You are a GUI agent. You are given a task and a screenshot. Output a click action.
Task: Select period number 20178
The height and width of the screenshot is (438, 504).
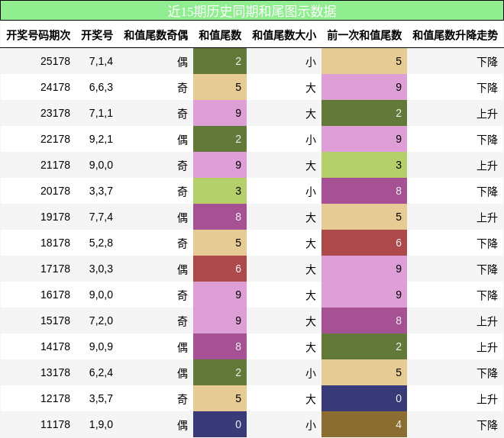pyautogui.click(x=55, y=191)
